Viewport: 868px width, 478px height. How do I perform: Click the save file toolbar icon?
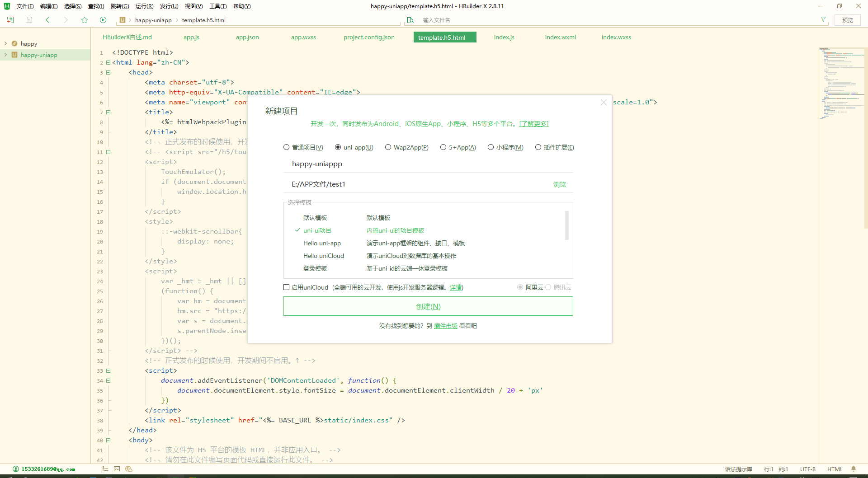click(29, 20)
